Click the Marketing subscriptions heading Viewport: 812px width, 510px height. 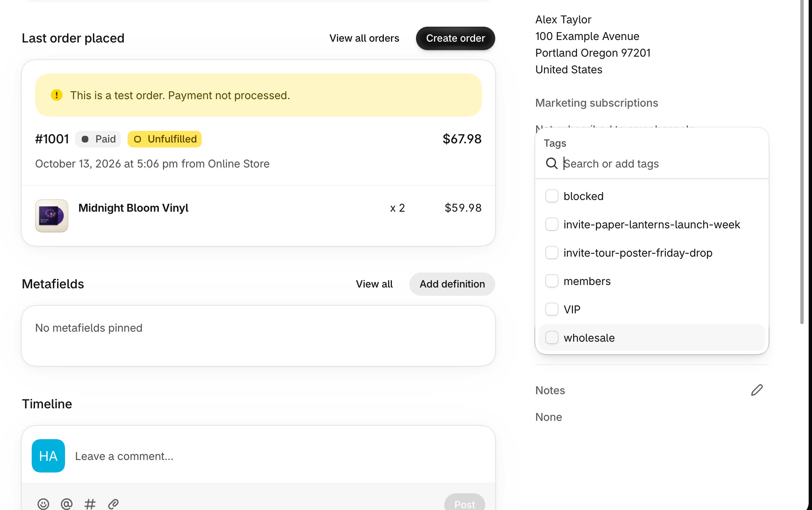coord(596,103)
